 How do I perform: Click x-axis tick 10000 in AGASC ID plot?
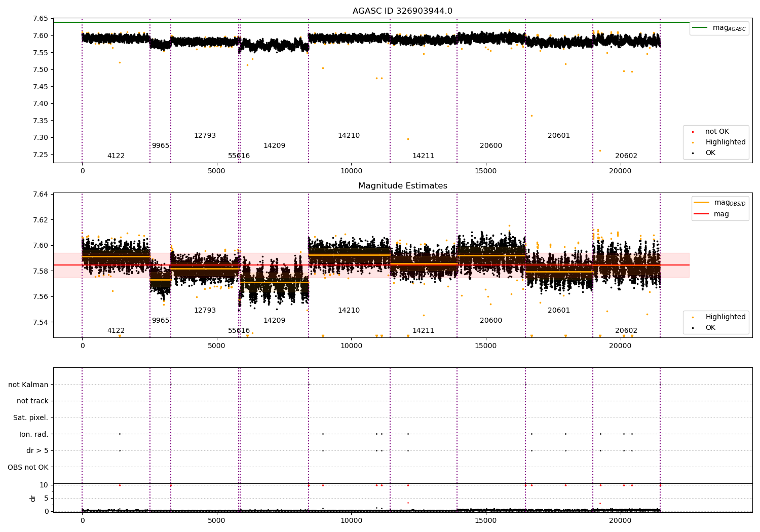click(x=351, y=171)
